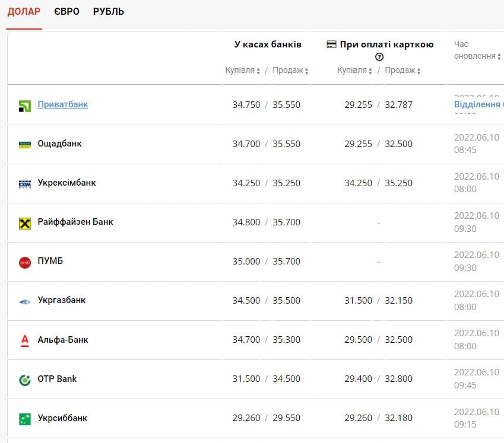Viewport: 504px width, 443px height.
Task: Select the ДОЛАР currency tab
Action: click(x=24, y=12)
